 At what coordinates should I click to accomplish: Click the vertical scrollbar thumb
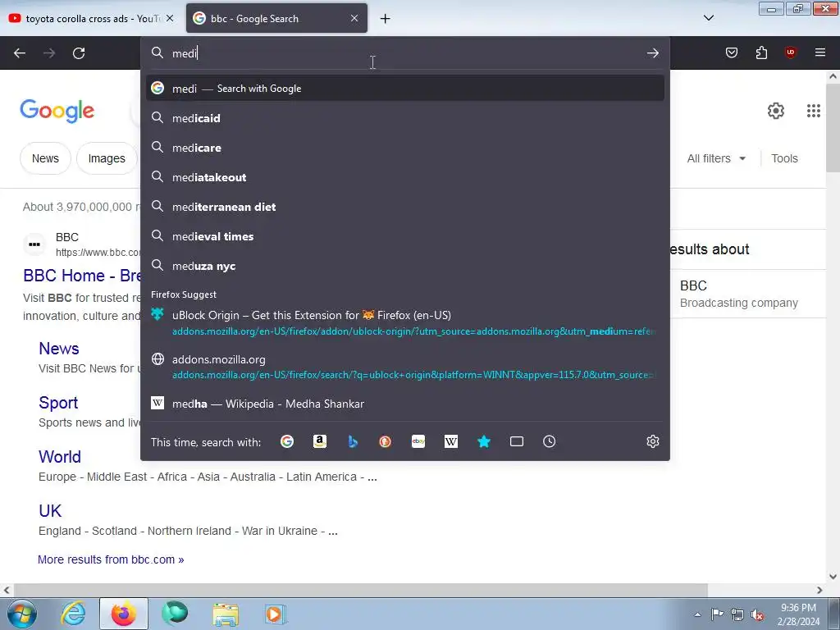[x=833, y=129]
